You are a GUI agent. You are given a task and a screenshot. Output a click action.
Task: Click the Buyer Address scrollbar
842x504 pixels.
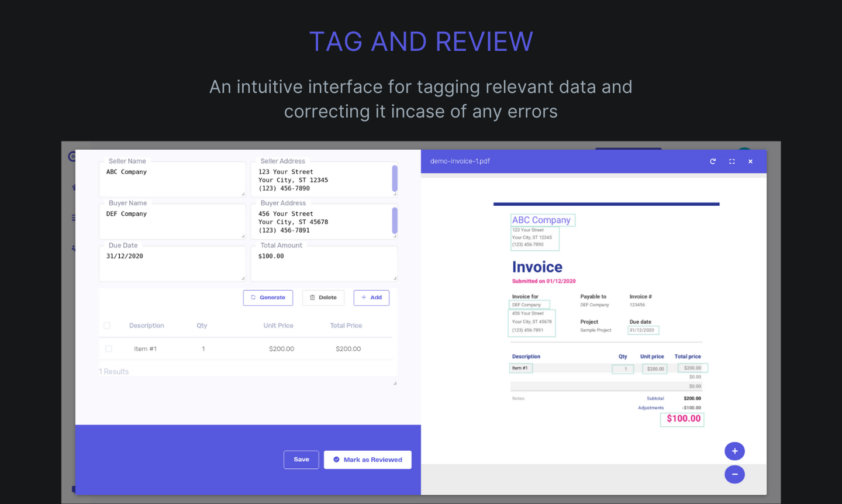(395, 220)
